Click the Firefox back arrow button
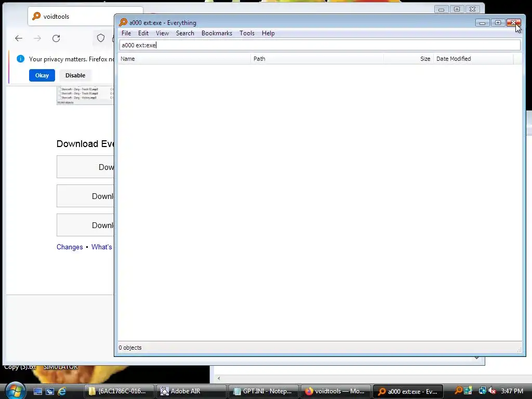 tap(19, 38)
